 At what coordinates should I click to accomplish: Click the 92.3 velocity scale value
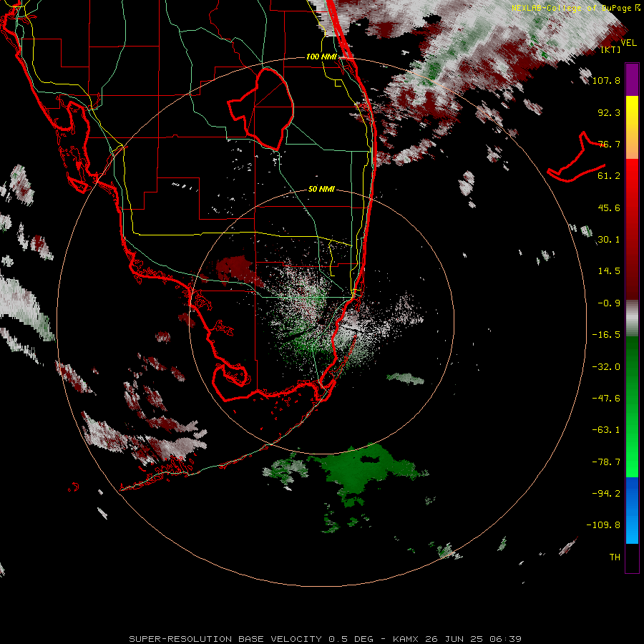[609, 112]
